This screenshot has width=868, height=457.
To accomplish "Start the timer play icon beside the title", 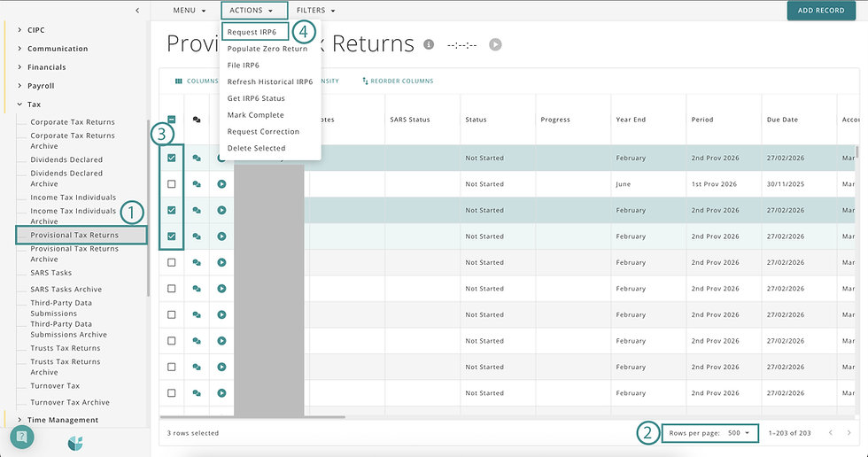I will point(495,44).
